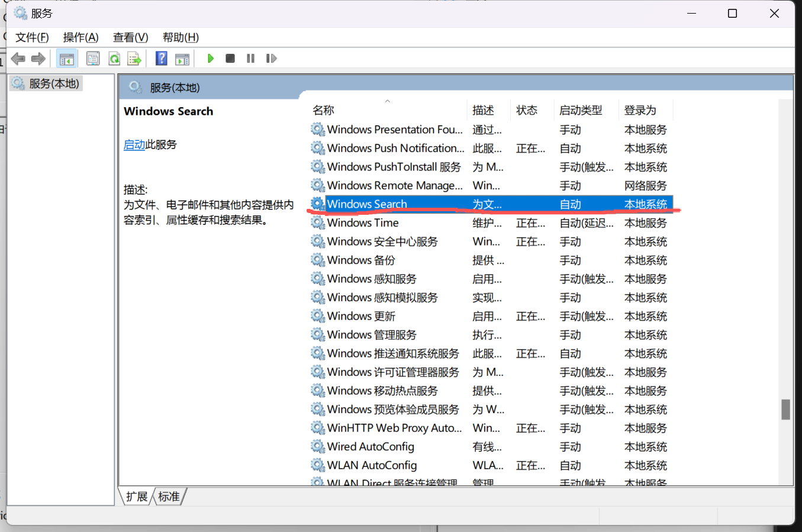Open the Properties icon on the toolbar

coord(92,58)
